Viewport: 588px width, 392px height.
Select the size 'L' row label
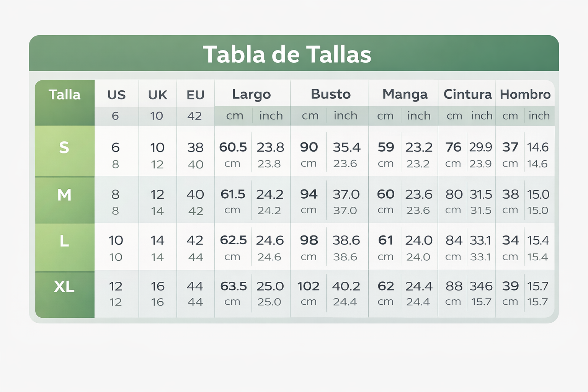tap(64, 242)
